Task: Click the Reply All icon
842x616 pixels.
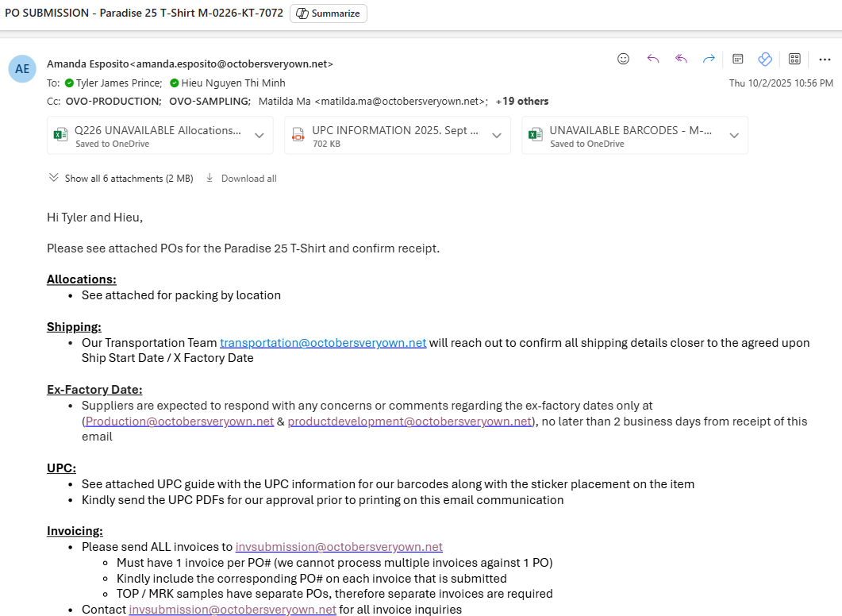Action: (681, 59)
